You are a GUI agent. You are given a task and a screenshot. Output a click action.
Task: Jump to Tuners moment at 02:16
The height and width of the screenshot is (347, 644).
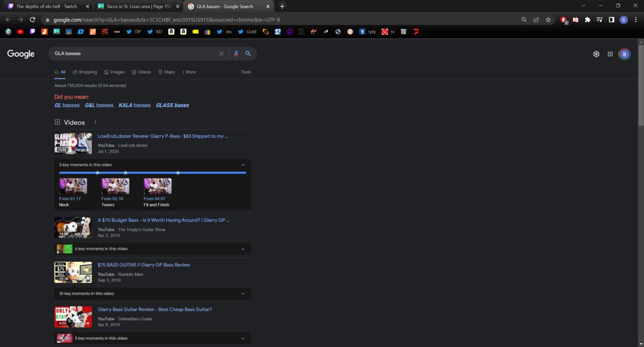[x=115, y=193]
